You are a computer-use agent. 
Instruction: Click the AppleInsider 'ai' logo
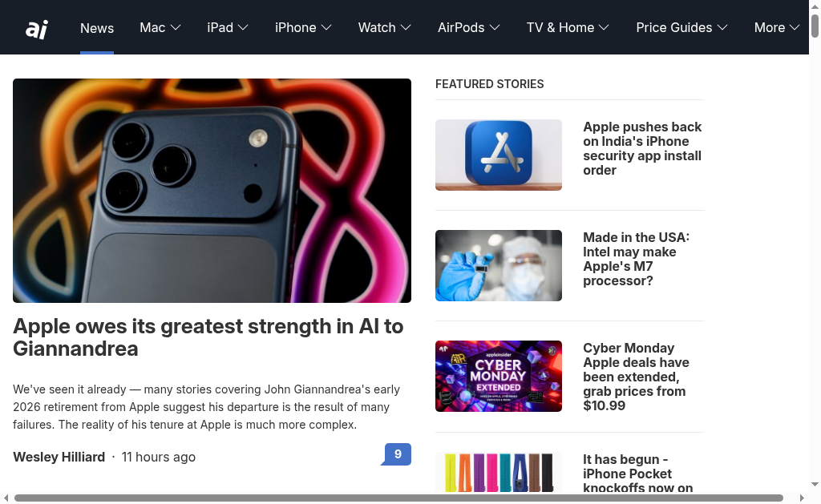(37, 29)
